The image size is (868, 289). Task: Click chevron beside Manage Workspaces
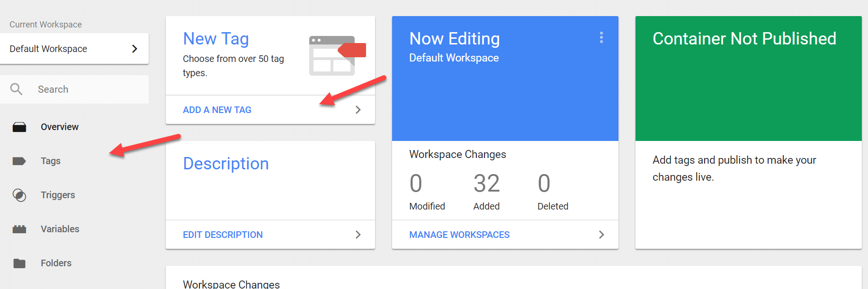click(x=601, y=235)
